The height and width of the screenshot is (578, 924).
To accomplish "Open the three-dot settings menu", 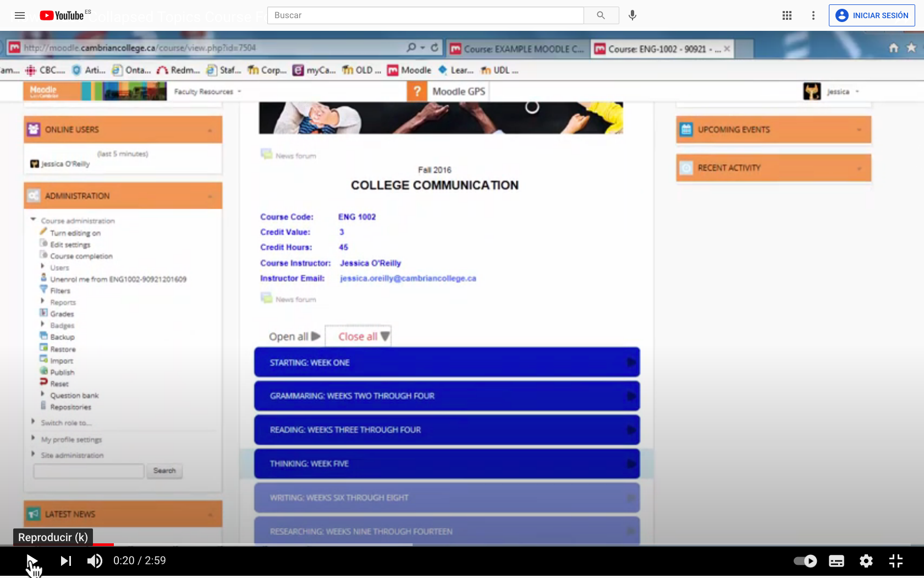I will point(813,15).
